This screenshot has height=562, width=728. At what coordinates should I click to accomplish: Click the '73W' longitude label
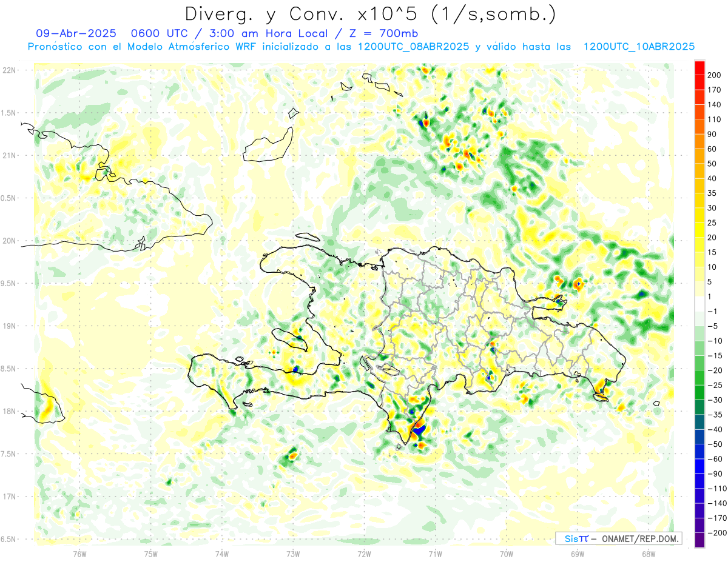[x=293, y=554]
